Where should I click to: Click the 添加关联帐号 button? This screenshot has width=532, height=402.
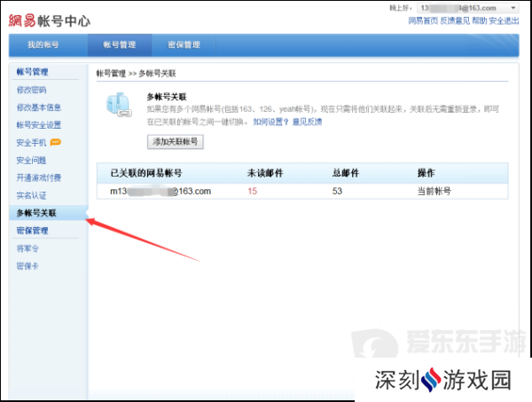[175, 142]
